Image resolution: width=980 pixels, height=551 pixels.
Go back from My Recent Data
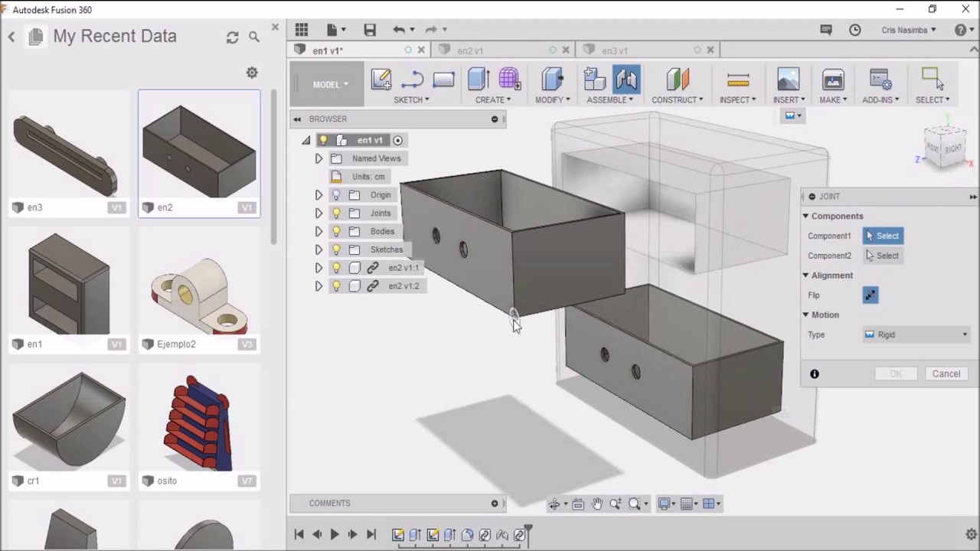coord(11,37)
